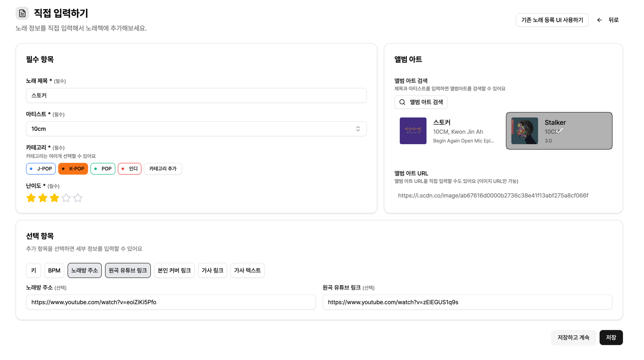Screen dimensions: 644x360
Task: Click the document icon beside 직접 입력하기
Action: [x=22, y=13]
